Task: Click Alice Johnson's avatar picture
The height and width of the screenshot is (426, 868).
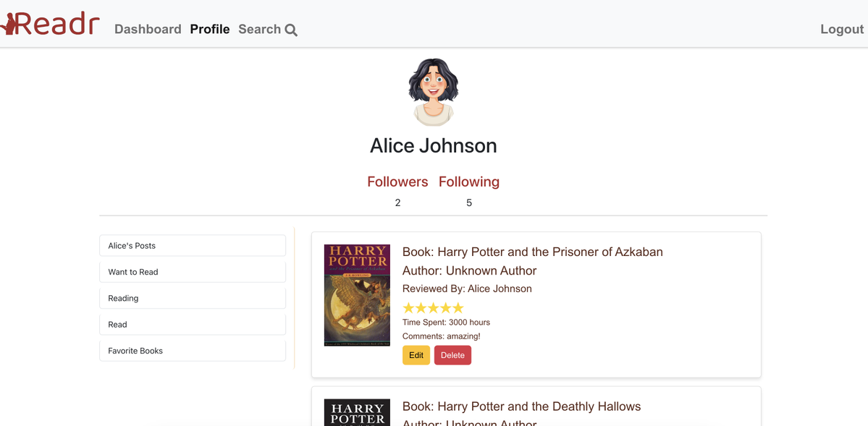Action: (x=434, y=92)
